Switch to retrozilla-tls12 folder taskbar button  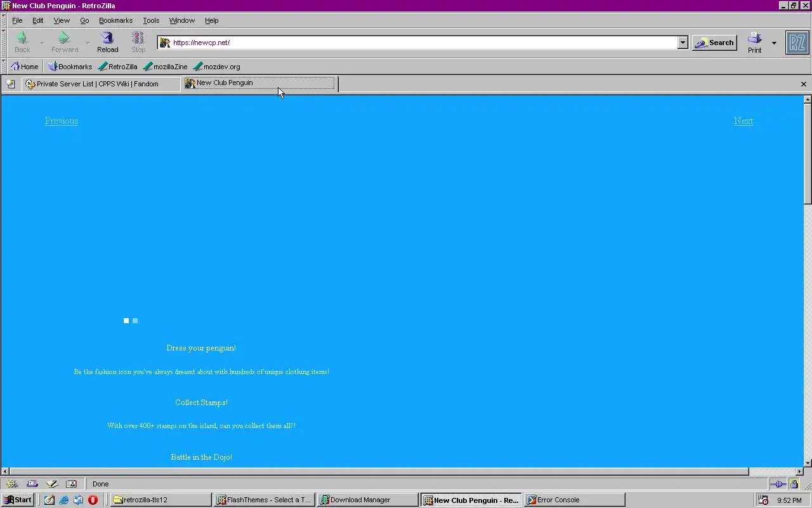point(161,500)
